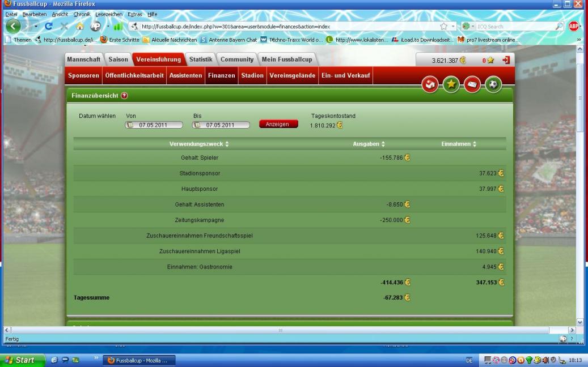Open the gold star round icon
This screenshot has width=588, height=367.
(x=451, y=84)
